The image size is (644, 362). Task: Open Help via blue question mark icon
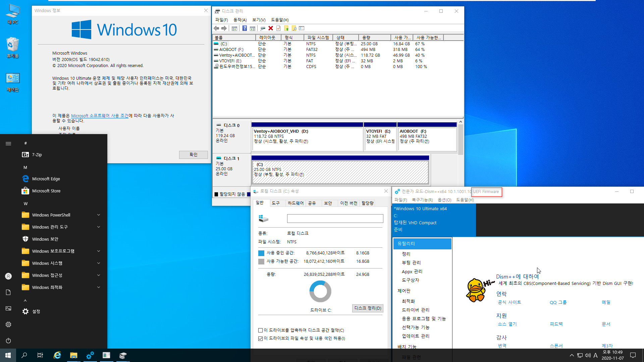(245, 28)
